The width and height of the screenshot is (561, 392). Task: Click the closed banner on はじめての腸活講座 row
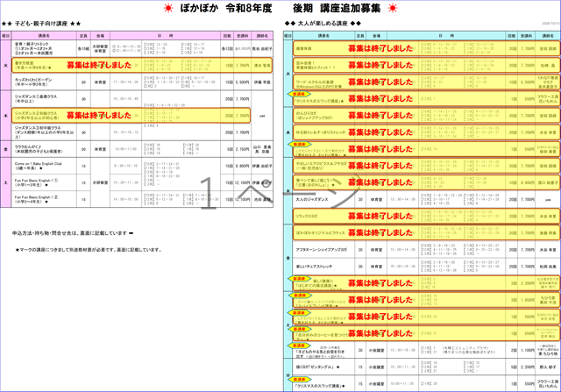427,282
